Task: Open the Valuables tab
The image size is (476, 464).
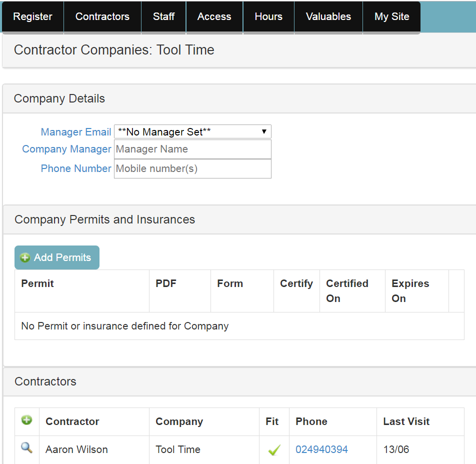Action: pos(328,16)
